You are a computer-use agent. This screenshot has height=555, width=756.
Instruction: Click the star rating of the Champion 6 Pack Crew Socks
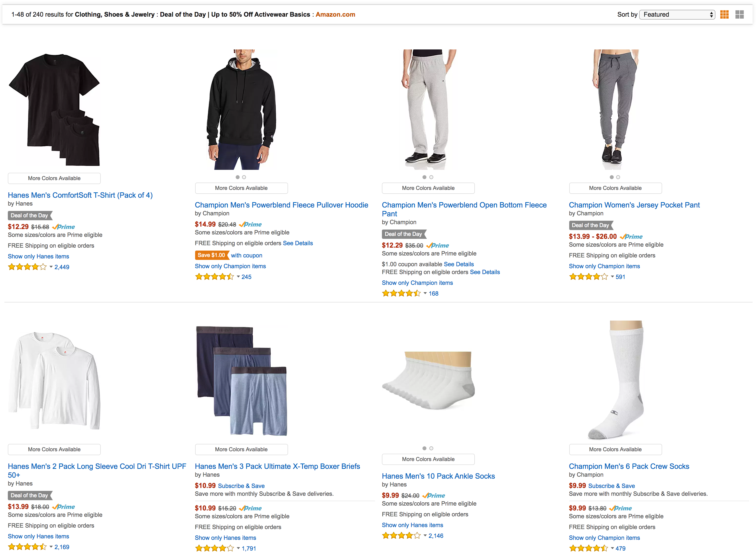click(x=588, y=548)
